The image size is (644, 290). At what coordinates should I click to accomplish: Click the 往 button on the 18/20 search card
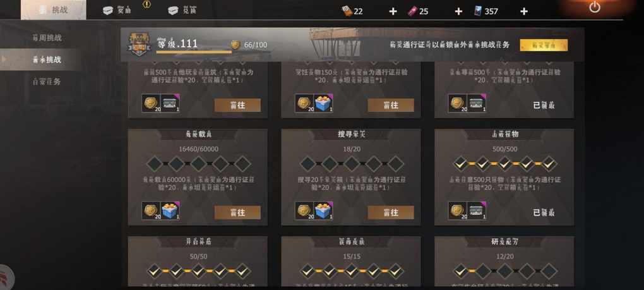point(391,212)
